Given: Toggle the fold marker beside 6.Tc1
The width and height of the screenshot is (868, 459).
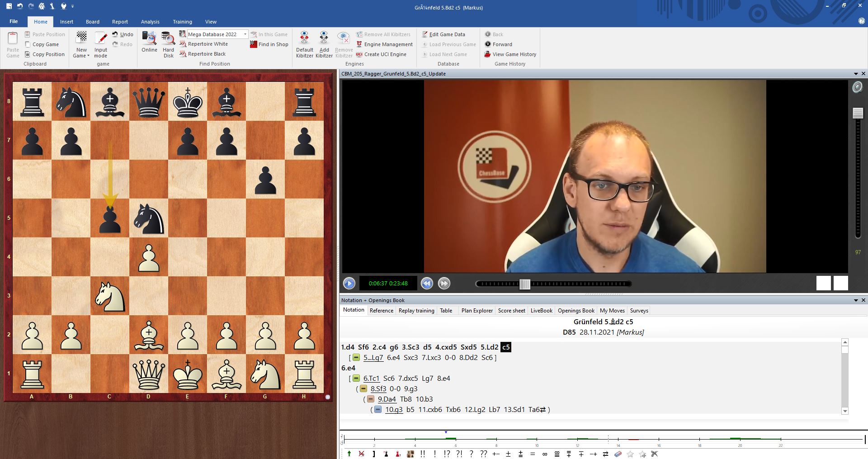Looking at the screenshot, I should point(356,379).
